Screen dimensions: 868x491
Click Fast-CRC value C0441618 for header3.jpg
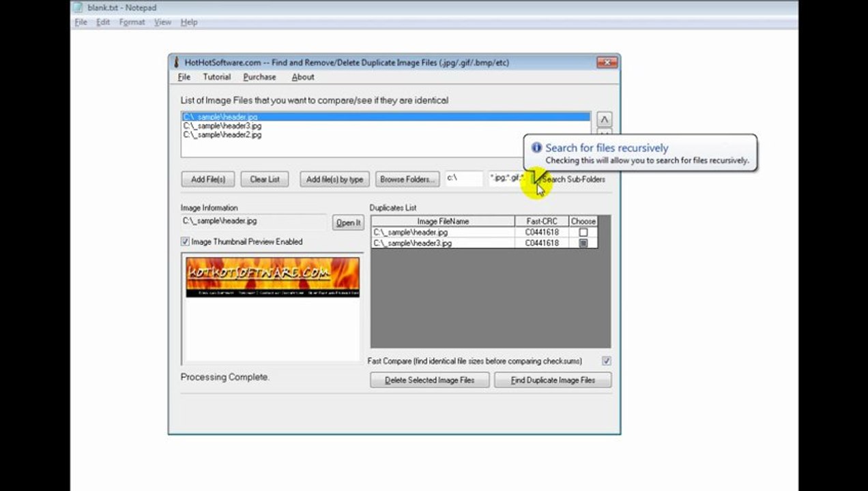point(542,243)
